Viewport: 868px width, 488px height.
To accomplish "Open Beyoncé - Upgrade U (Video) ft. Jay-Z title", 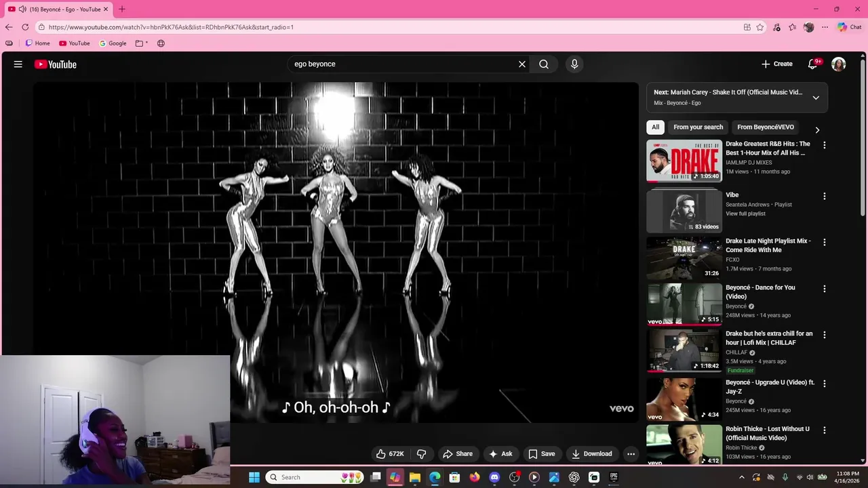I will [770, 387].
